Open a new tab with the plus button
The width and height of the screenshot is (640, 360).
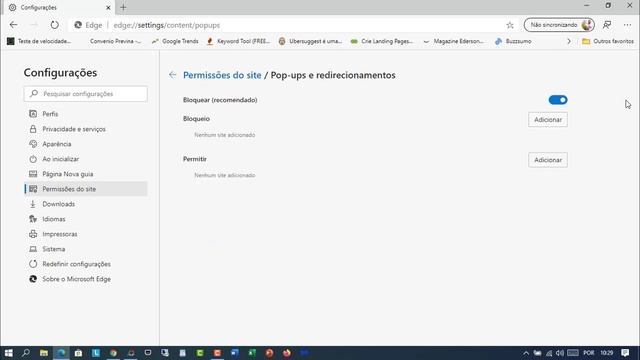(x=123, y=7)
